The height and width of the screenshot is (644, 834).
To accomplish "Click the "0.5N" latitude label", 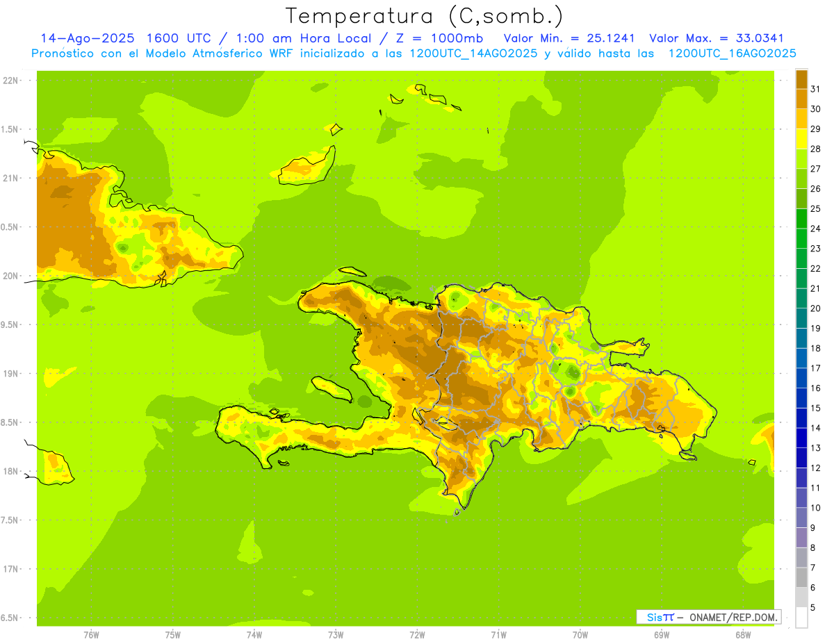I will point(11,227).
